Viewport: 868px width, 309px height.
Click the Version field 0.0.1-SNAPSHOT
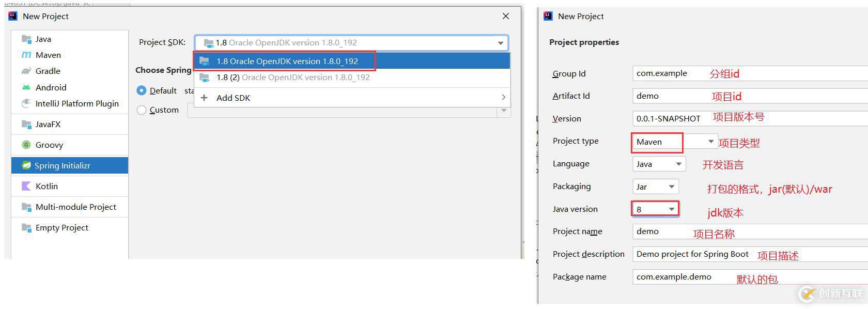click(x=750, y=118)
